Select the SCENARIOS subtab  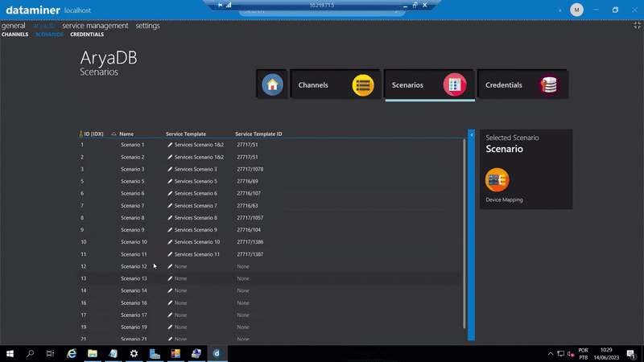[x=49, y=35]
